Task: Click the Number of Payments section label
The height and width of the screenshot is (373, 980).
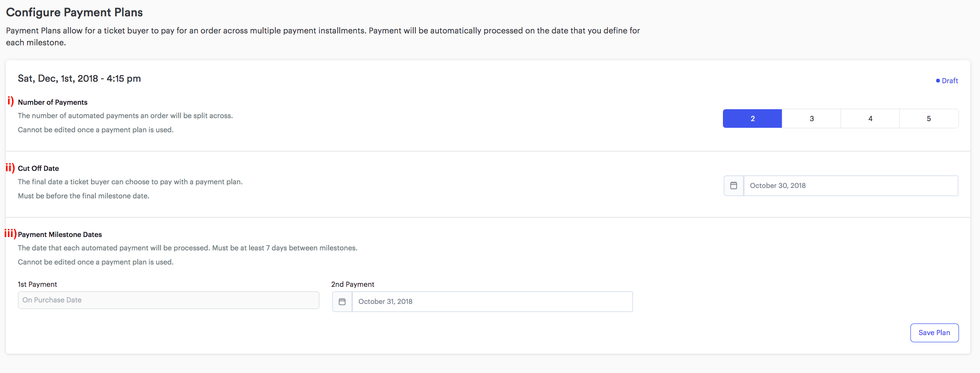Action: pyautogui.click(x=52, y=102)
